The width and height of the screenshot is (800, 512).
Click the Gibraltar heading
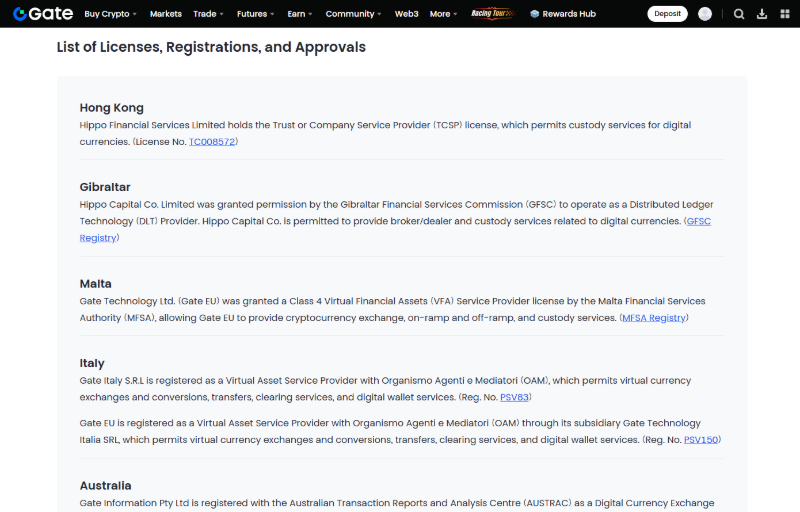click(105, 187)
